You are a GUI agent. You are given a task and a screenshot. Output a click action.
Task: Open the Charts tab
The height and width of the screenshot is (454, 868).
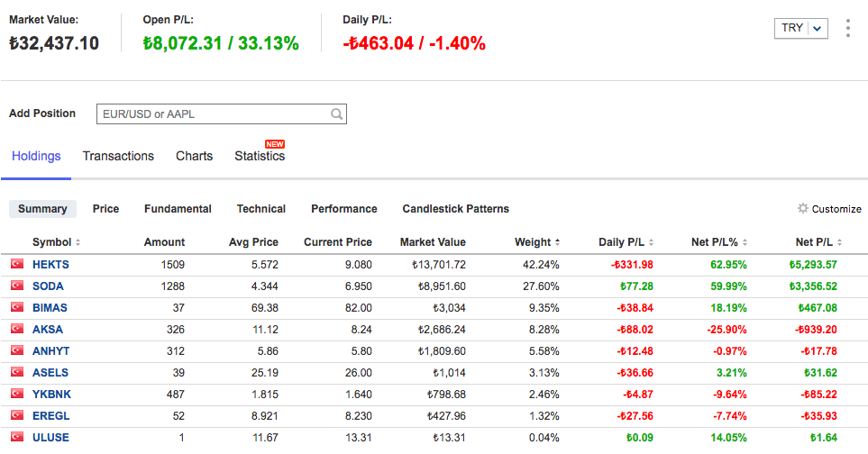[194, 156]
